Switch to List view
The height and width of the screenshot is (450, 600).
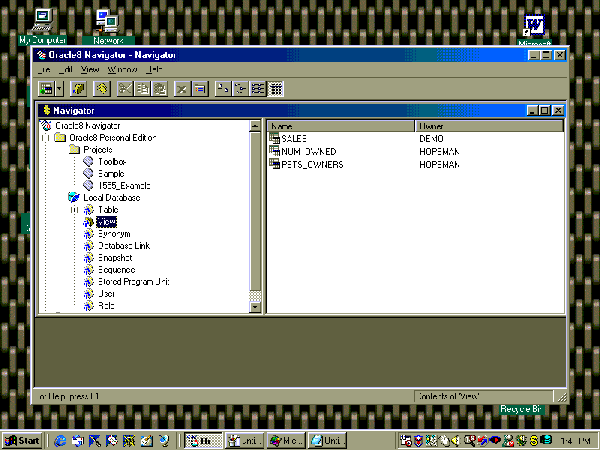click(x=258, y=89)
